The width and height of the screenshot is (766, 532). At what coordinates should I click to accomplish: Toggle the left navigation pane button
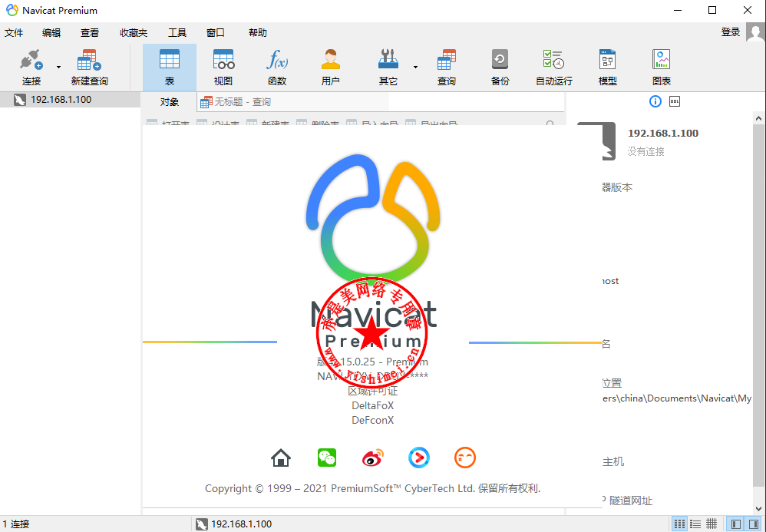tap(736, 524)
